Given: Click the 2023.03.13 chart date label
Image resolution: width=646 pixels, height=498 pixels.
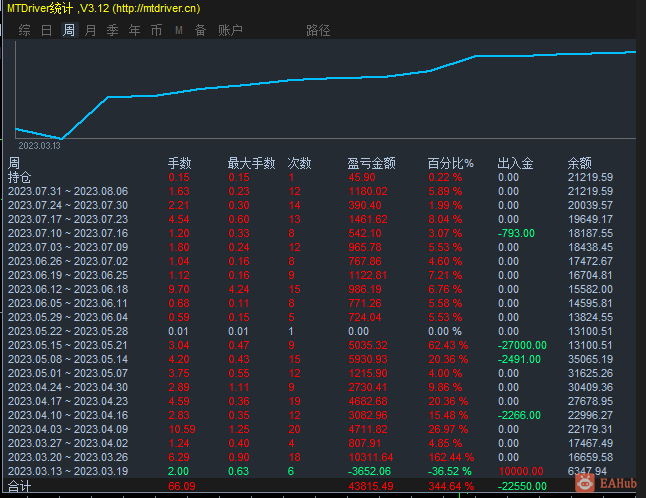Looking at the screenshot, I should 39,146.
